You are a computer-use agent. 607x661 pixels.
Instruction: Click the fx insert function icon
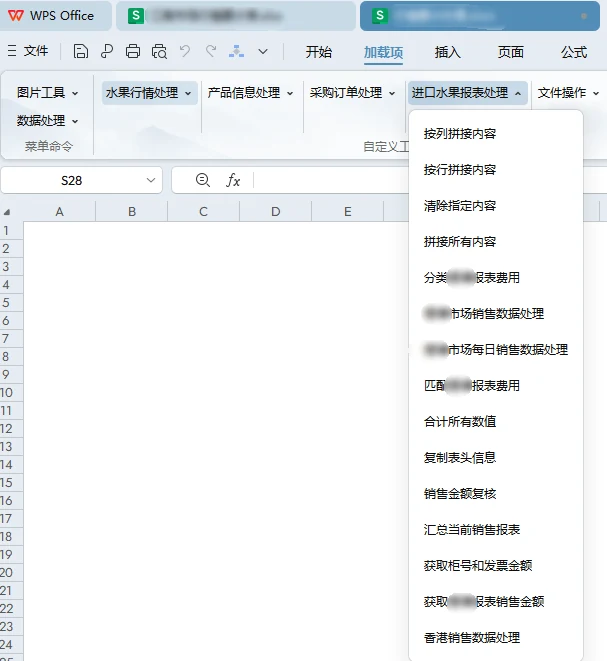[x=233, y=180]
